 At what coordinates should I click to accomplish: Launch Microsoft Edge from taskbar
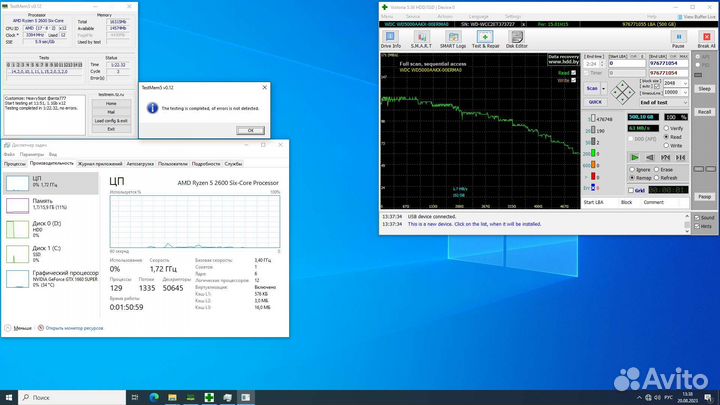pyautogui.click(x=154, y=397)
